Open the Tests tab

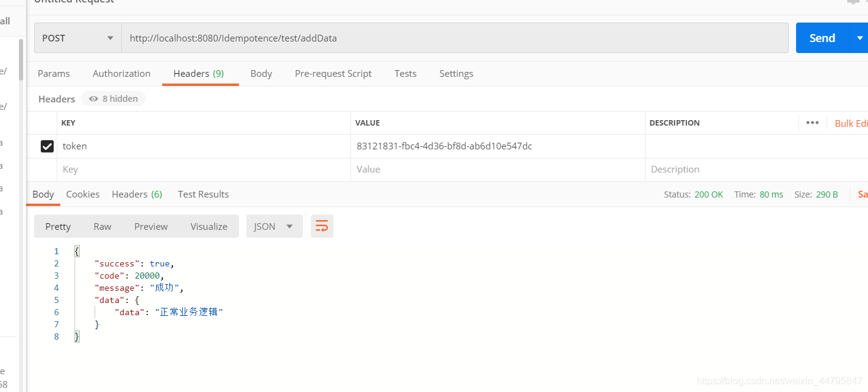click(x=405, y=73)
